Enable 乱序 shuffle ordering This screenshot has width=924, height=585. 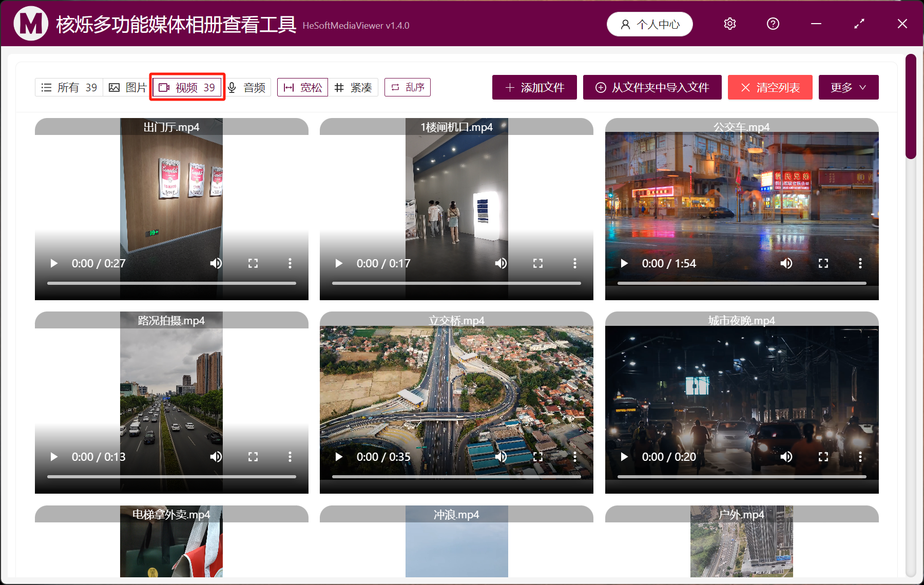(407, 87)
